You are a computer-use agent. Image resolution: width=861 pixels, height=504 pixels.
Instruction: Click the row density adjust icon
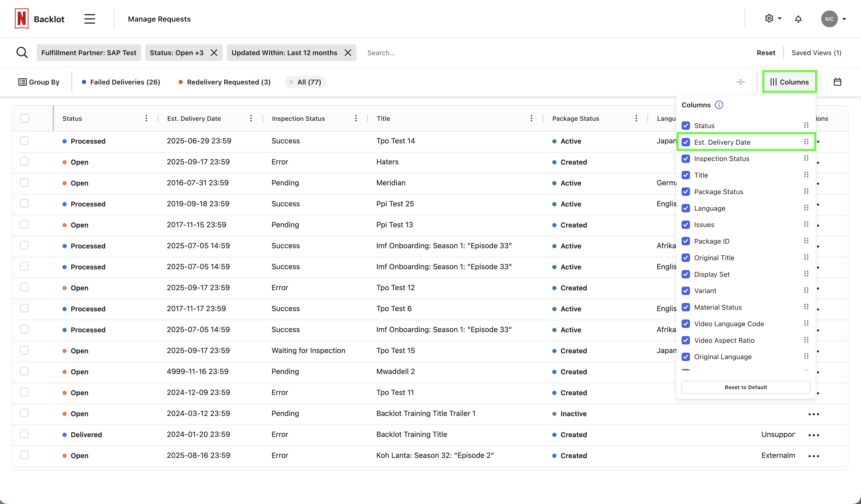[740, 82]
